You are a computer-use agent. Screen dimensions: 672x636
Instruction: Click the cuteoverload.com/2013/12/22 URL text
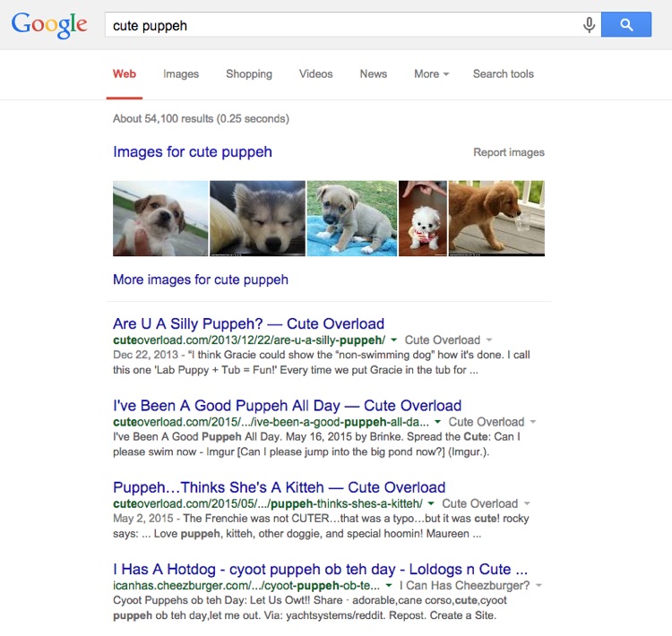coord(249,340)
